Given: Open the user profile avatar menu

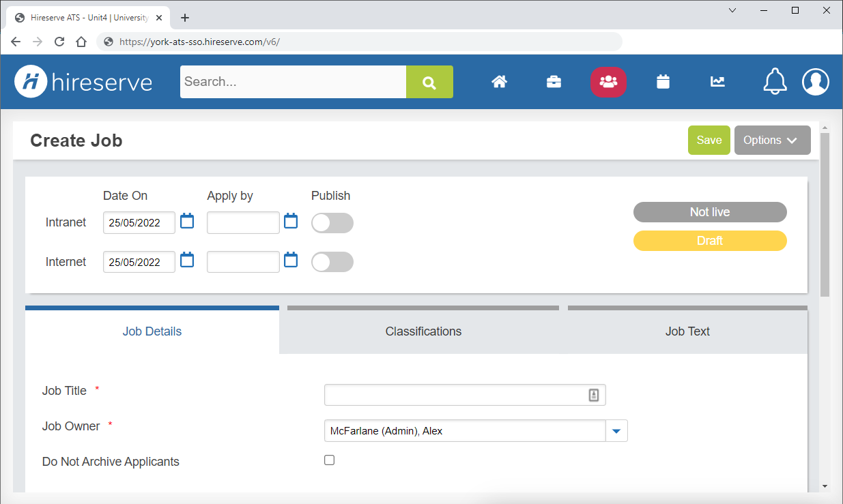Looking at the screenshot, I should pyautogui.click(x=815, y=82).
